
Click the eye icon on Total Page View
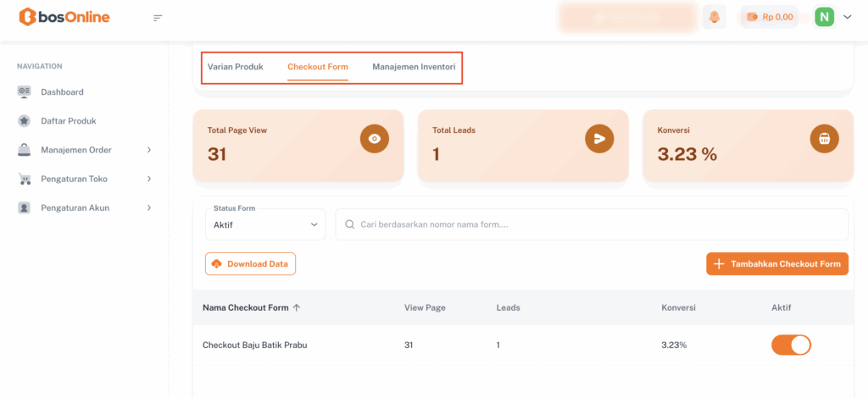click(375, 139)
